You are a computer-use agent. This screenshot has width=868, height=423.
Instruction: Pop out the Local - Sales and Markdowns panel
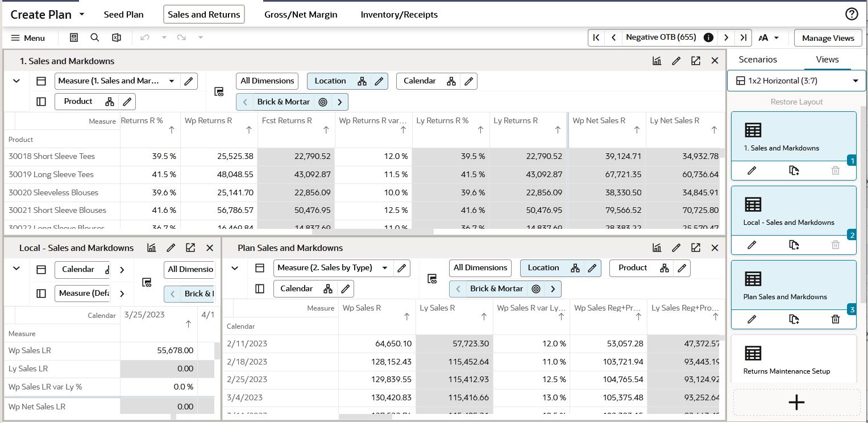coord(190,248)
